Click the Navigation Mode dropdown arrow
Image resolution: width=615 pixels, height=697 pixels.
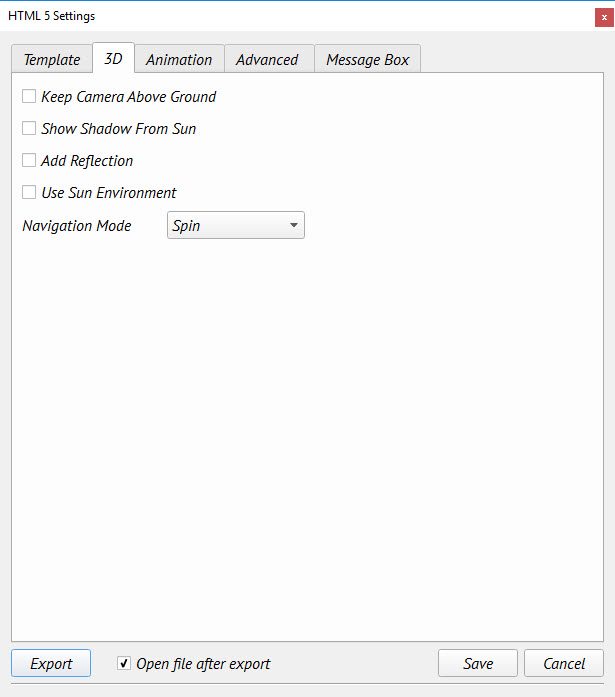pos(294,226)
